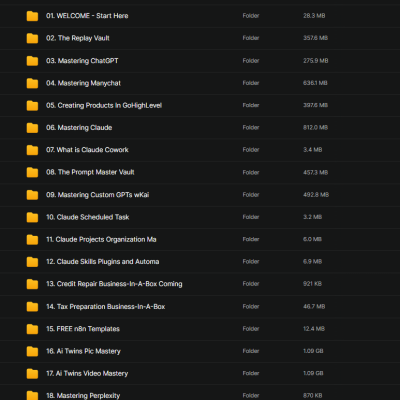Click the 6.0 MB size value
400x400 pixels.
pyautogui.click(x=312, y=239)
